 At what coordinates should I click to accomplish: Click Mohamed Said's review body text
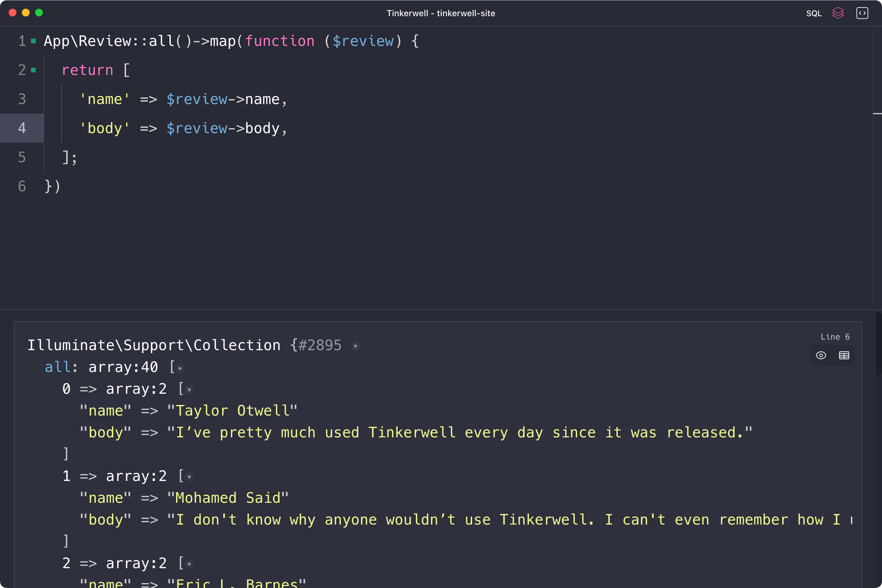(510, 520)
